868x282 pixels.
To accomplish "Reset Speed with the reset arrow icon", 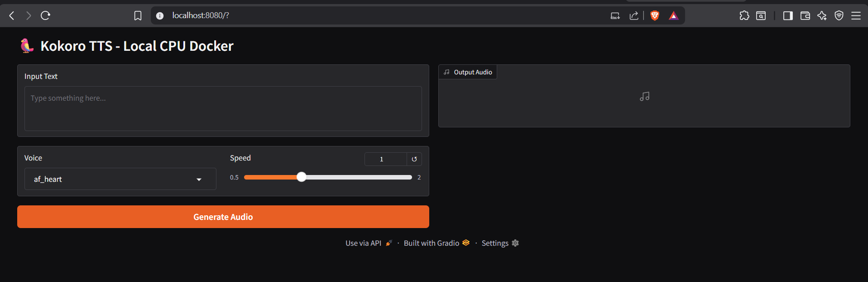I will [x=414, y=159].
